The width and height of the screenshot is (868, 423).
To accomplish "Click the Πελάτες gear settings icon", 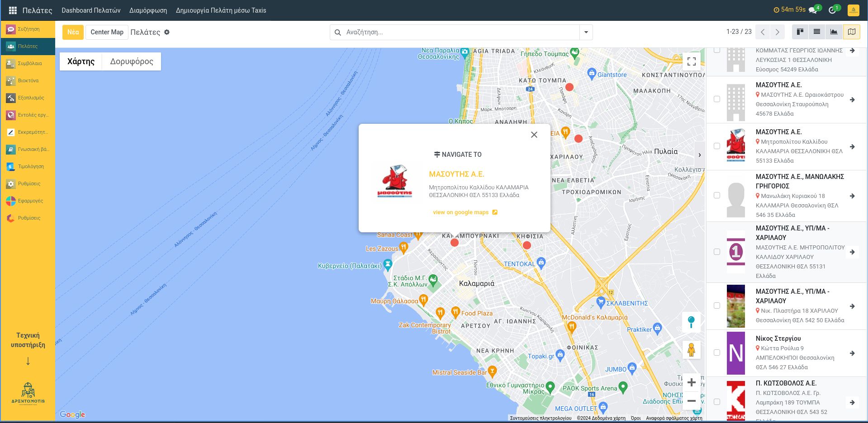I will 167,32.
